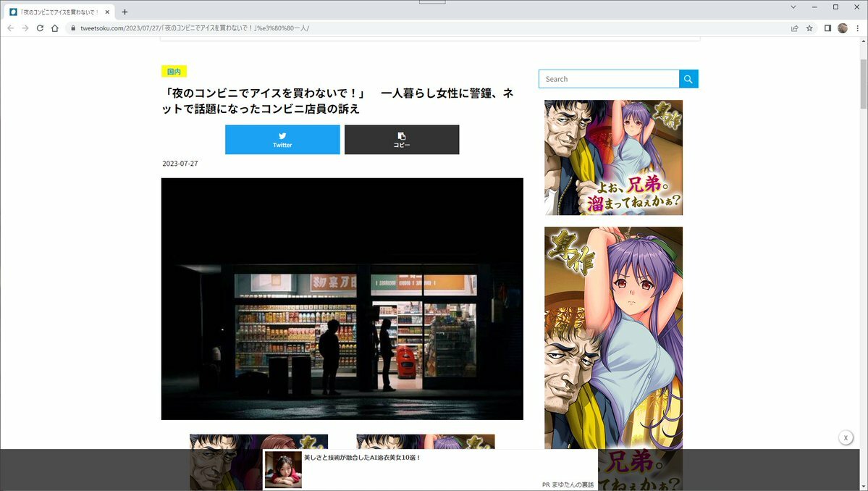Viewport: 868px width, 491px height.
Task: Copy the article link with コピー
Action: coord(402,140)
